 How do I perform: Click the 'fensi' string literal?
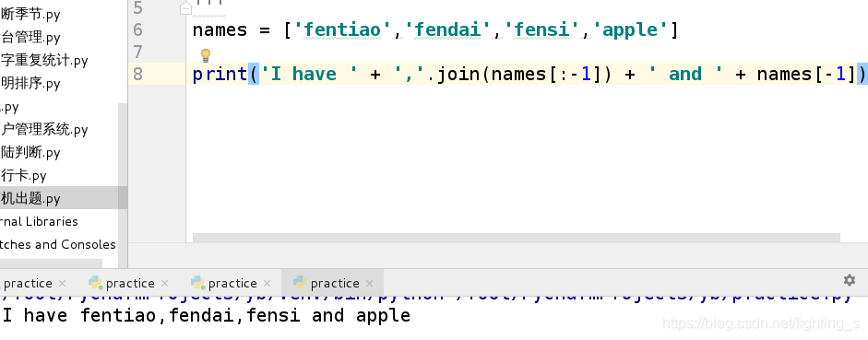tap(542, 29)
